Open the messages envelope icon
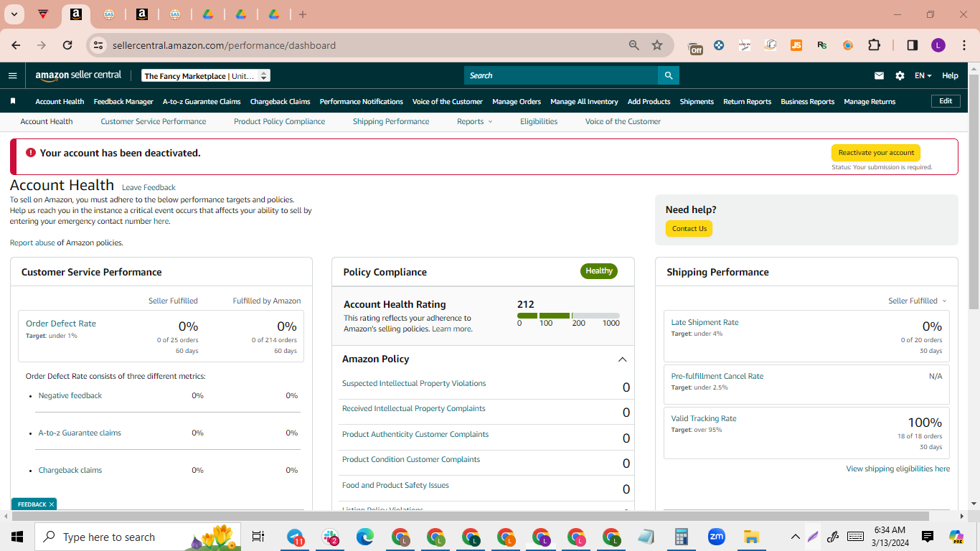 (x=879, y=75)
